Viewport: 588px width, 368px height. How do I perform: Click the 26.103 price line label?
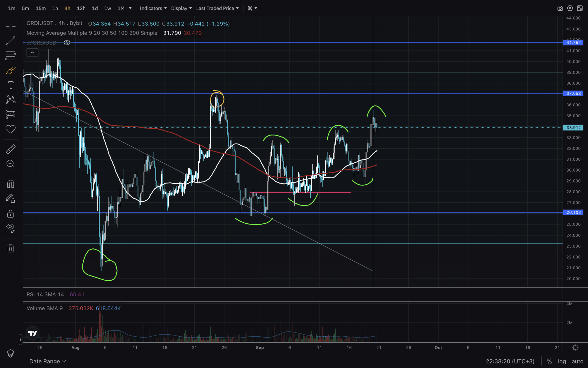(573, 212)
